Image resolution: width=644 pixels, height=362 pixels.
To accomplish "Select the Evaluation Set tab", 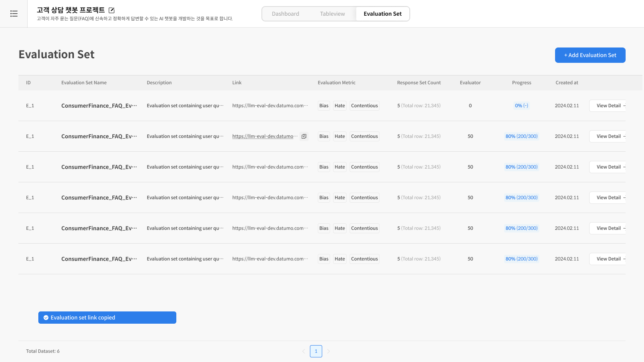I will [x=382, y=14].
